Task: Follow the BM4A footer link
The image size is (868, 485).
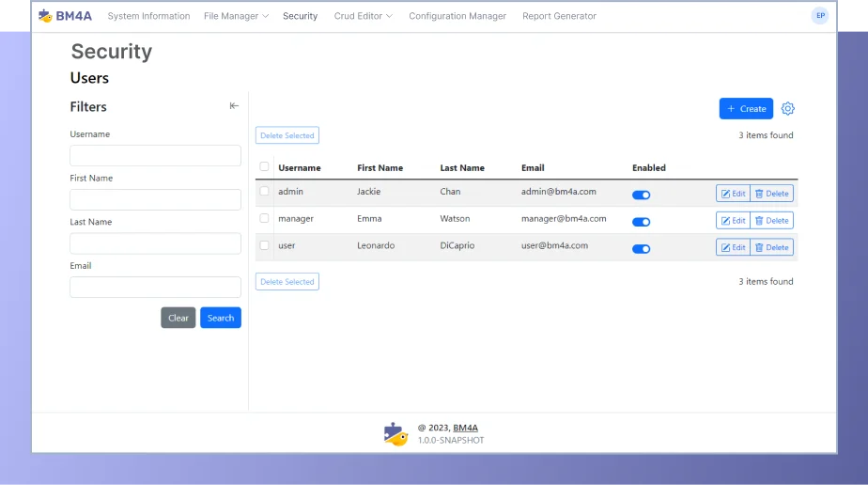Action: [465, 428]
